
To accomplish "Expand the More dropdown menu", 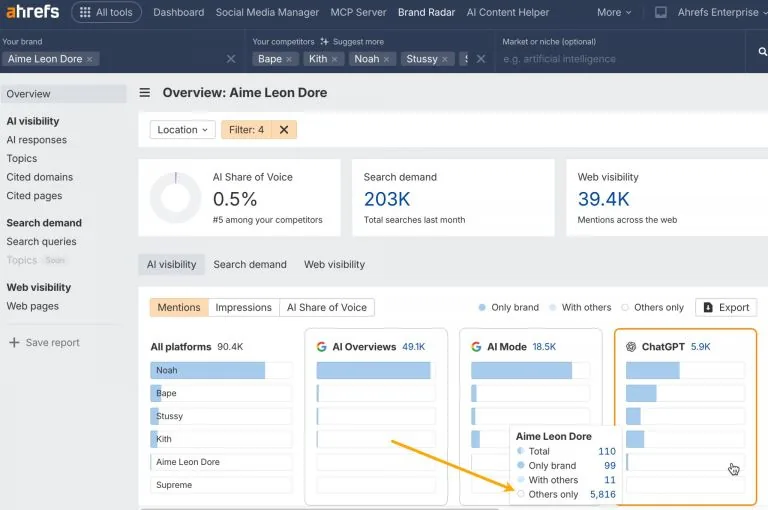I will tap(614, 12).
